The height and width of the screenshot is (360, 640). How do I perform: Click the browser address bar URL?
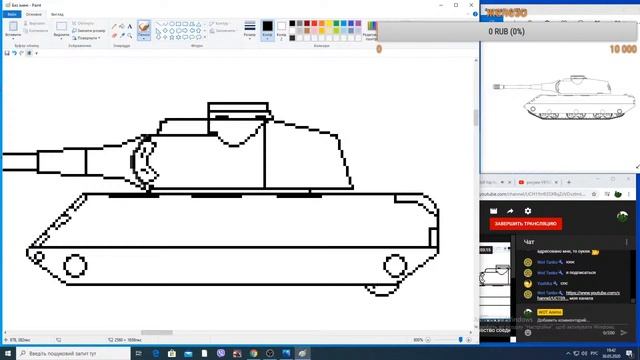click(x=533, y=194)
